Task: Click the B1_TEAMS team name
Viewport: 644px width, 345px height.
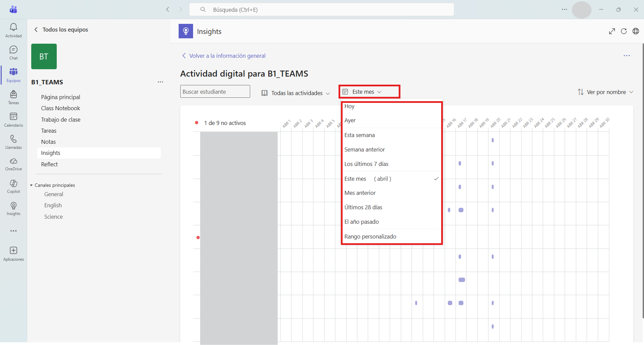Action: pos(47,82)
